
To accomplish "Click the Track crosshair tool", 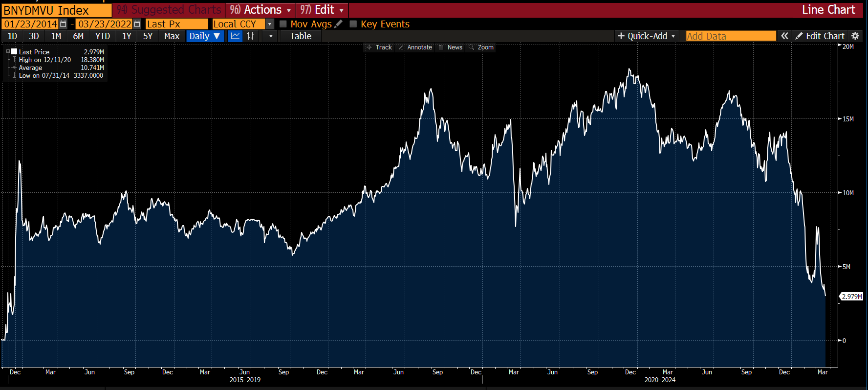I will click(379, 47).
